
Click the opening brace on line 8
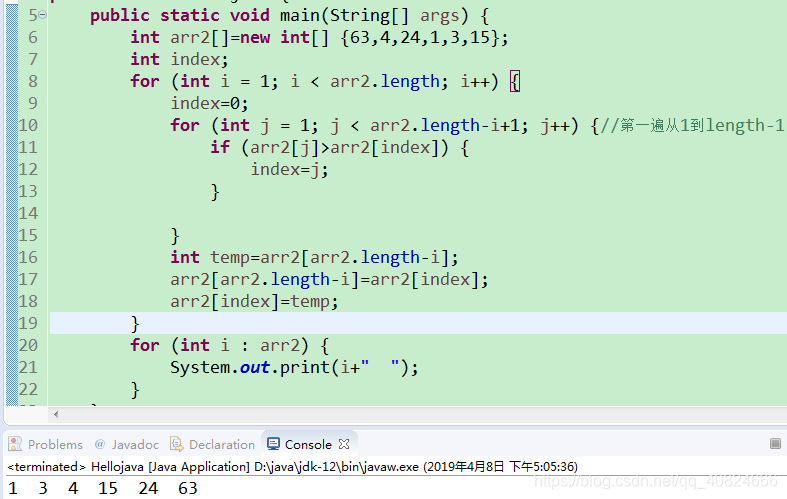[515, 81]
